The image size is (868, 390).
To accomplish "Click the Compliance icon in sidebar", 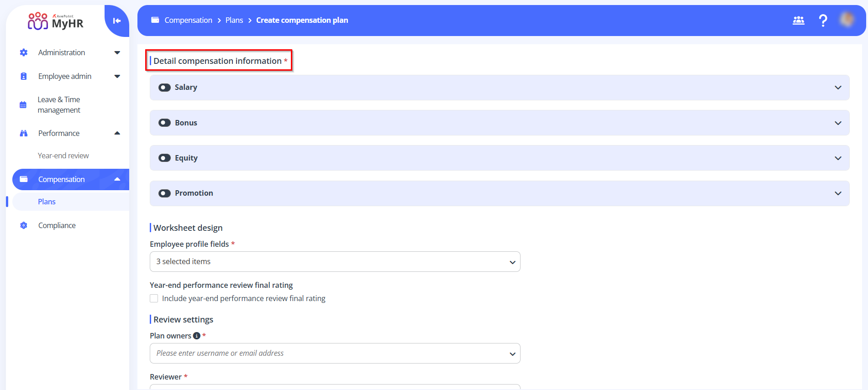I will coord(24,225).
